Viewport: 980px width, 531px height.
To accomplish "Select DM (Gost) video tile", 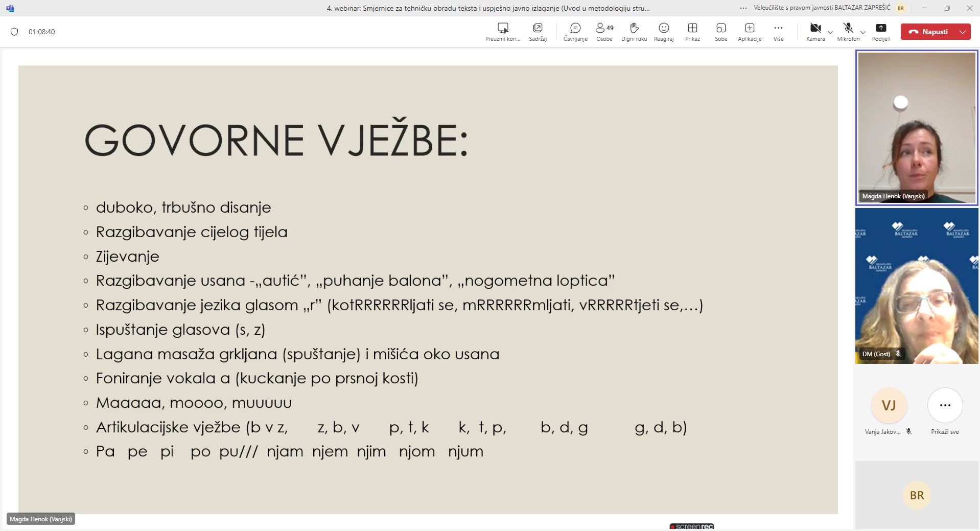I will click(x=917, y=286).
